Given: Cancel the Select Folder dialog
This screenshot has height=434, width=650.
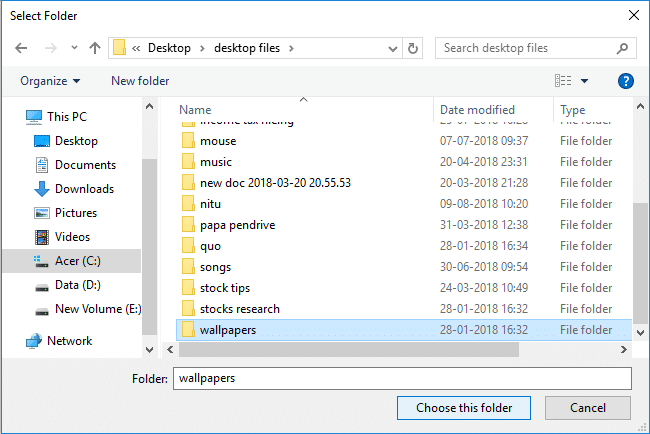Looking at the screenshot, I should tap(588, 408).
